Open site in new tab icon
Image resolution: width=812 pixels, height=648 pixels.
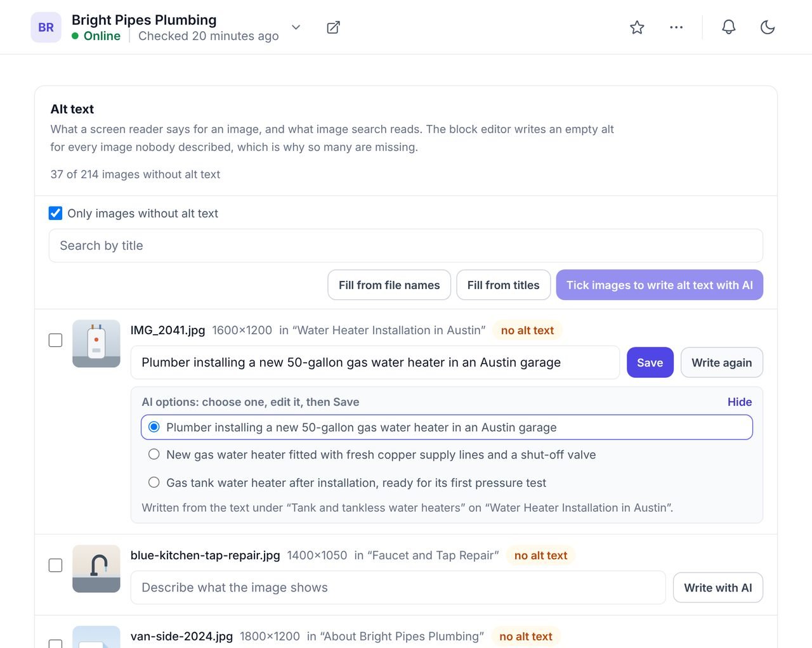tap(333, 27)
